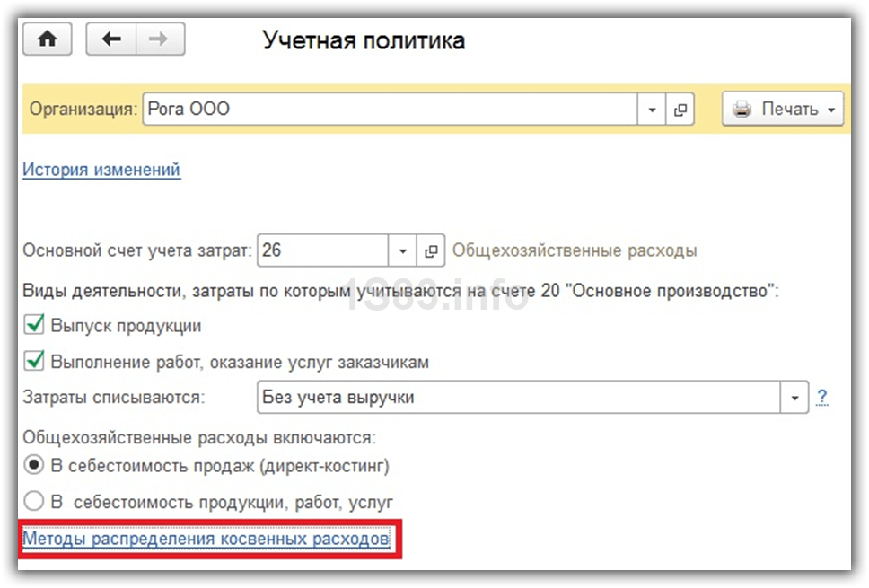Click the Печать button
Screen dimensions: 869x588
pos(783,110)
